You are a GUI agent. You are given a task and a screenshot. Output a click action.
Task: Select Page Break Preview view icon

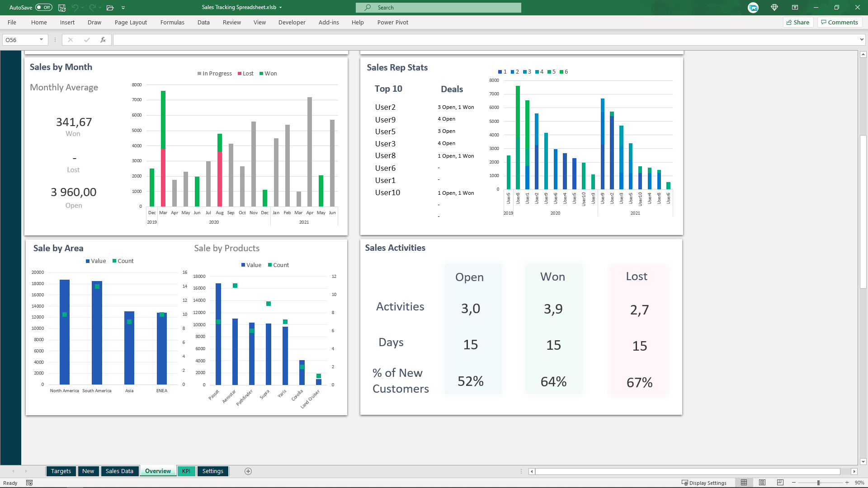pos(780,483)
